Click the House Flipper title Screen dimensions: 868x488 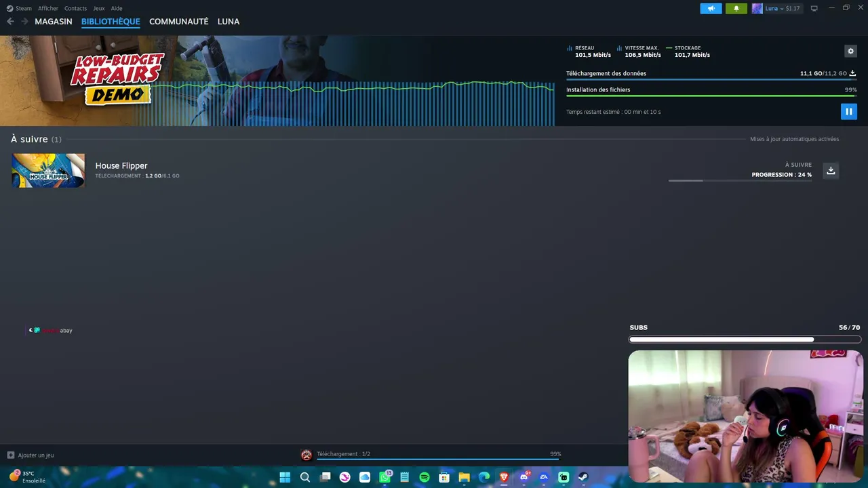pyautogui.click(x=121, y=165)
